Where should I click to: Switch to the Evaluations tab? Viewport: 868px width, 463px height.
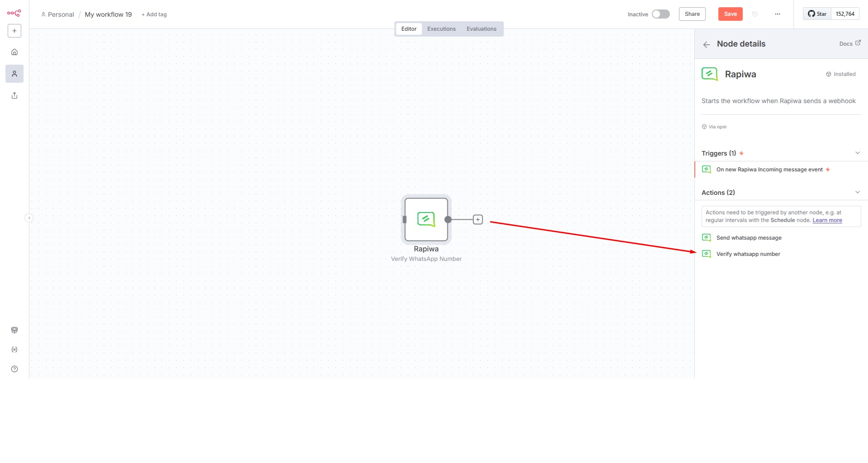(481, 29)
